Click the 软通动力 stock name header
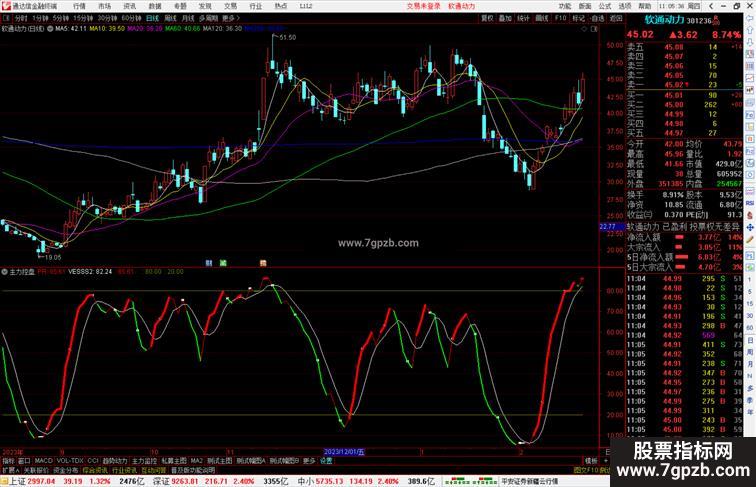The image size is (756, 487). point(664,20)
